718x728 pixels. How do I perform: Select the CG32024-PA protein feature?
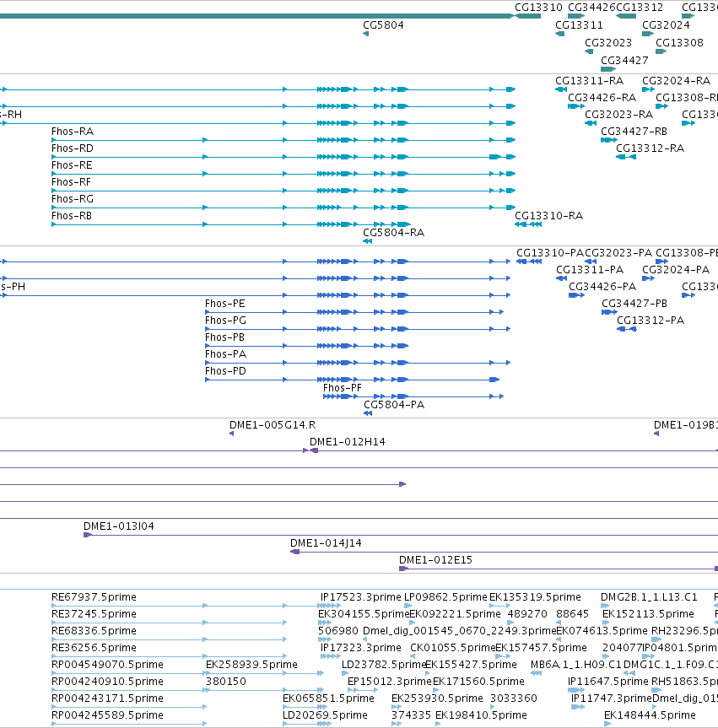click(x=648, y=278)
